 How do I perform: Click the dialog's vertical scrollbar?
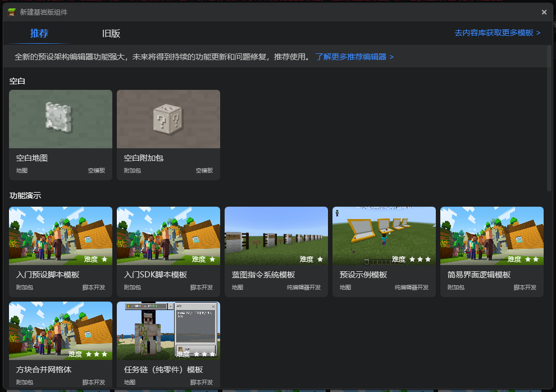[x=549, y=118]
